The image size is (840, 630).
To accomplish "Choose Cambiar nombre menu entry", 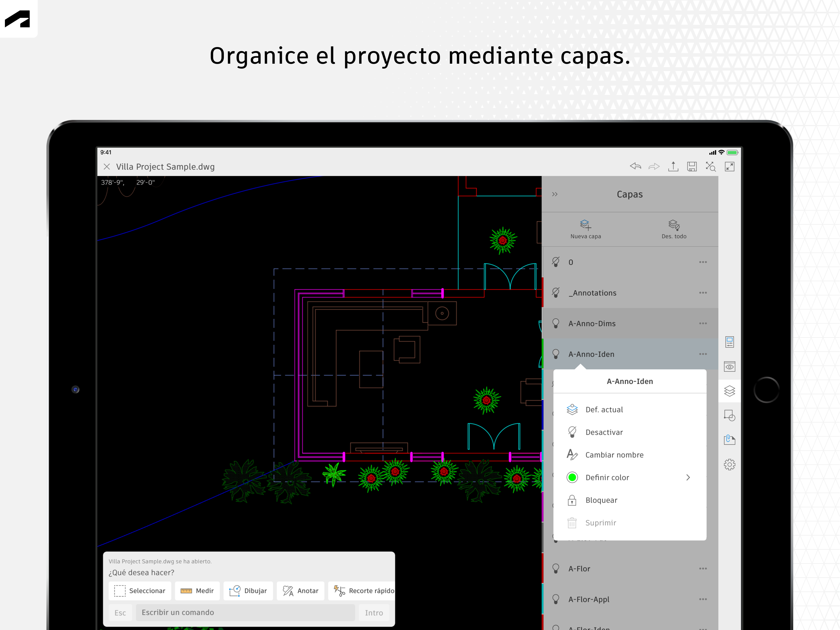I will pyautogui.click(x=614, y=455).
